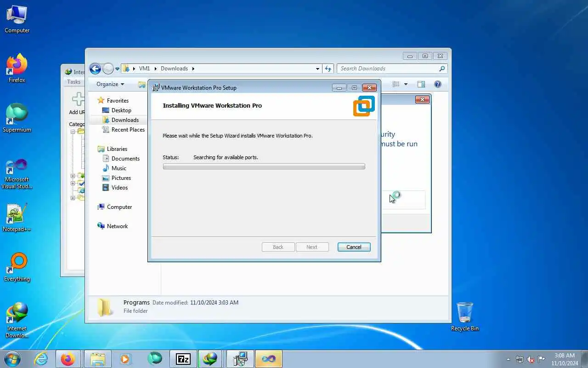Show hidden tray icons with the arrow
This screenshot has height=368, width=588.
508,359
